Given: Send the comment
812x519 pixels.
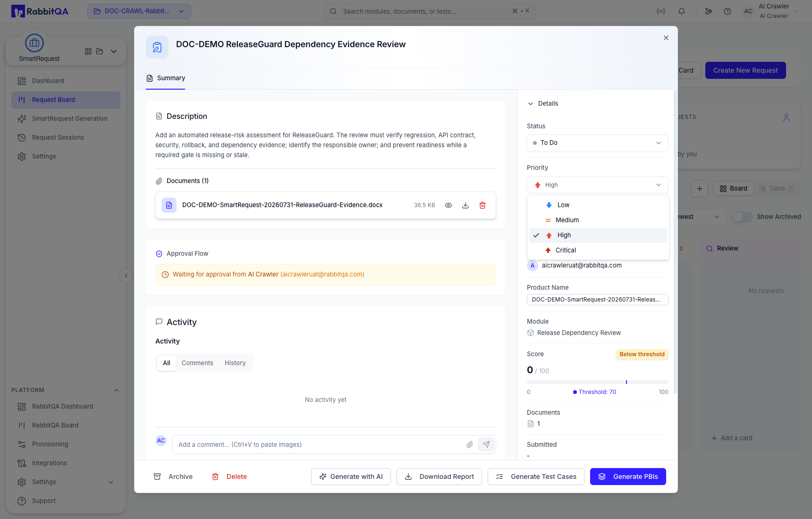Looking at the screenshot, I should (x=486, y=444).
